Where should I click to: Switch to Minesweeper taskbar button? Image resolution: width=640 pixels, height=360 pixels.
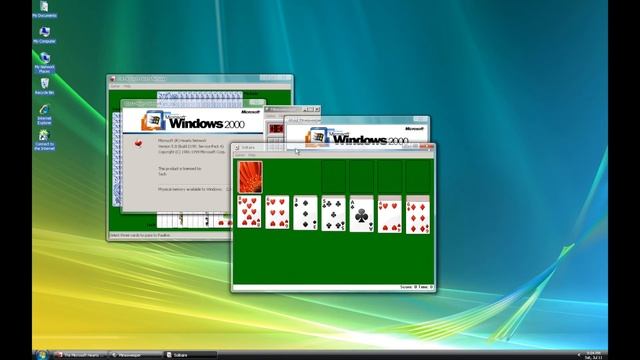(x=136, y=355)
